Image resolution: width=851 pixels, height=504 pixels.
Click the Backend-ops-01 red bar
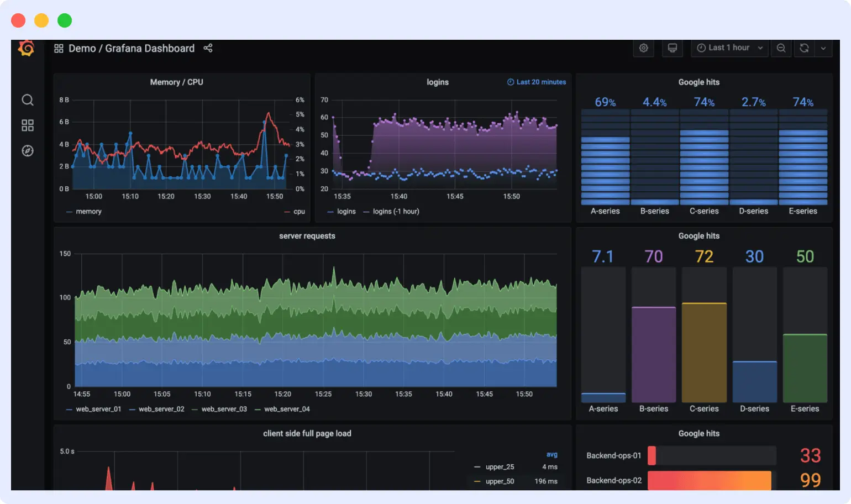(652, 455)
